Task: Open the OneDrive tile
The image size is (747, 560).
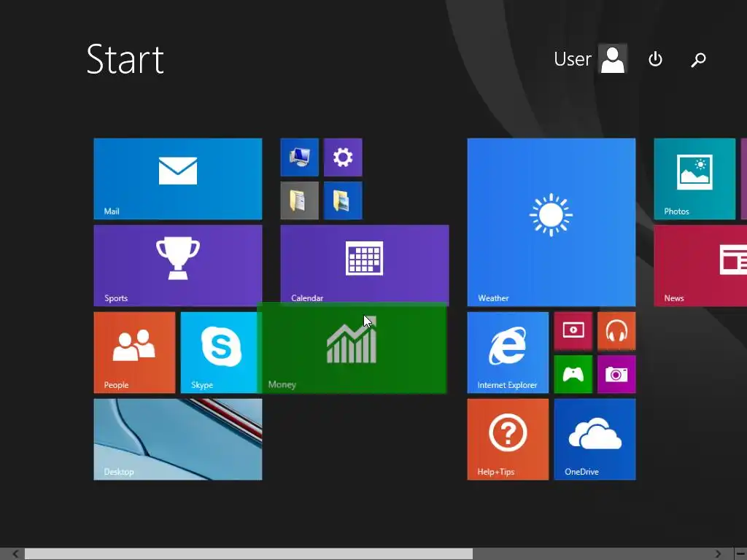Action: click(x=595, y=440)
